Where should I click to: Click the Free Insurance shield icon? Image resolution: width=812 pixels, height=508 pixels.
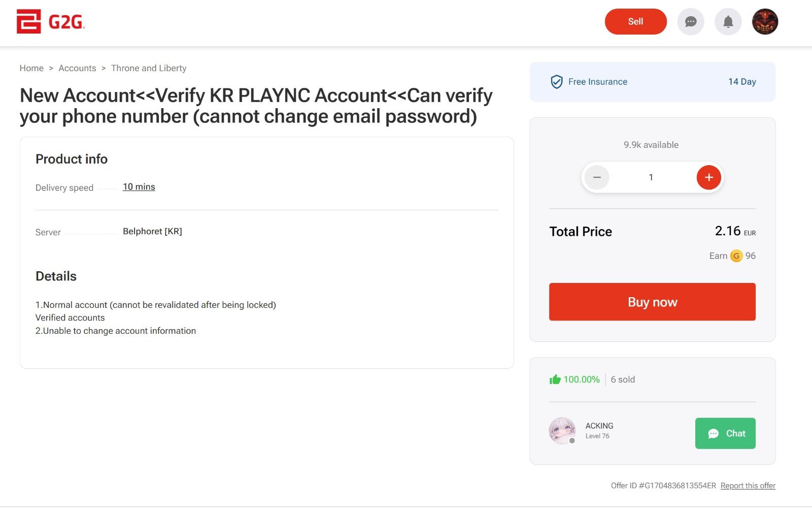click(x=557, y=82)
